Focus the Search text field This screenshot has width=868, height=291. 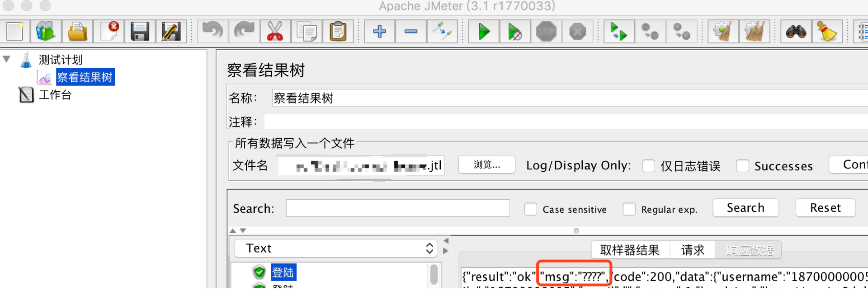point(398,208)
